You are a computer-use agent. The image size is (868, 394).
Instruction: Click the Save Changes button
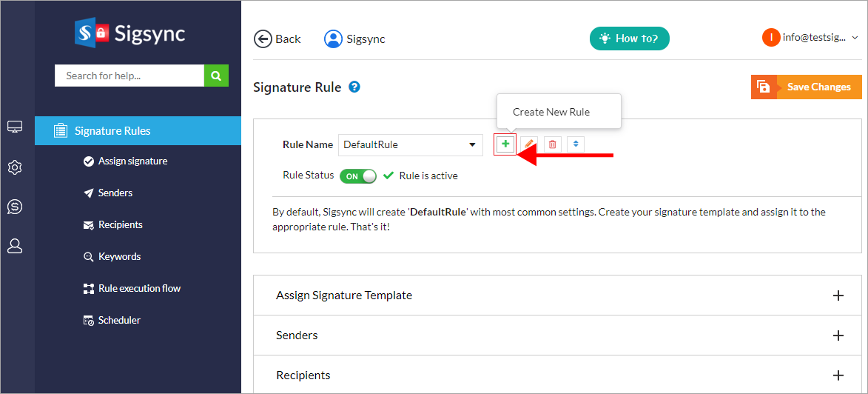coord(807,87)
